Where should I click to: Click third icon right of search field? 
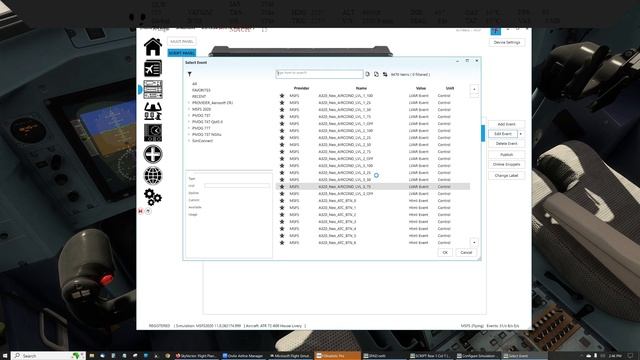click(x=385, y=74)
